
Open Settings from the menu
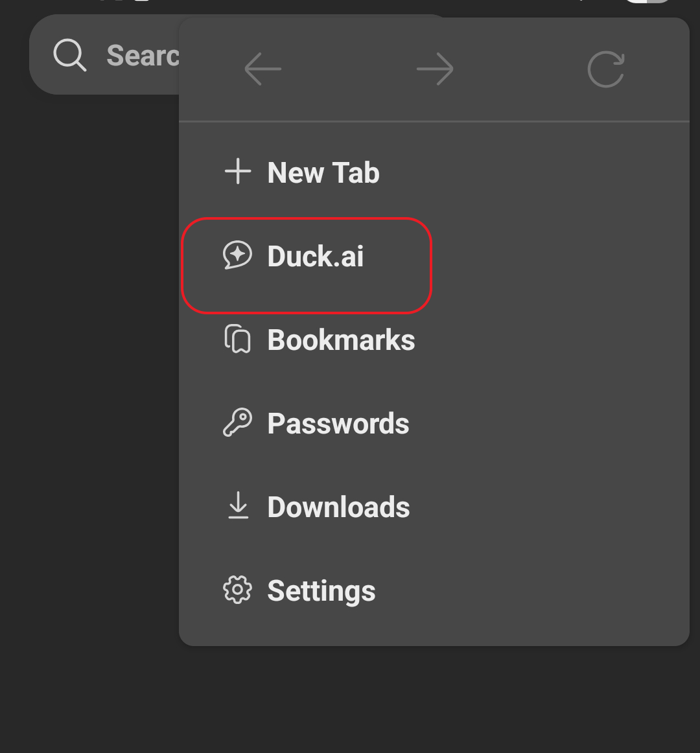[x=321, y=591]
